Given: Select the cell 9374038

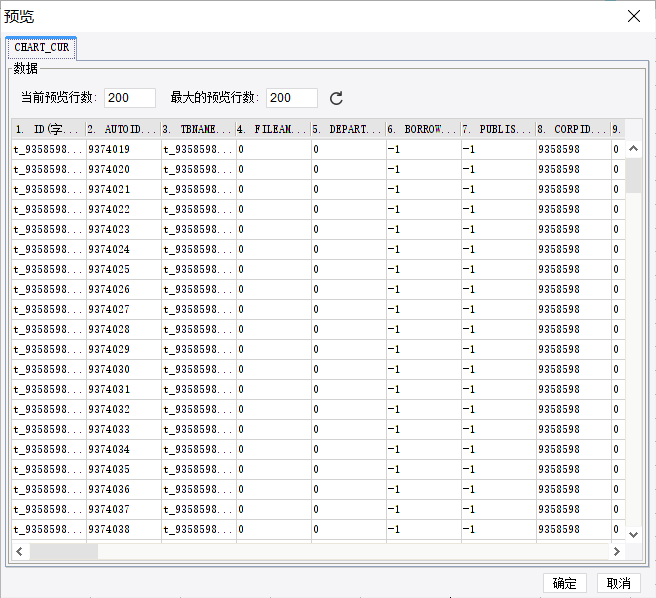Looking at the screenshot, I should pyautogui.click(x=124, y=529).
